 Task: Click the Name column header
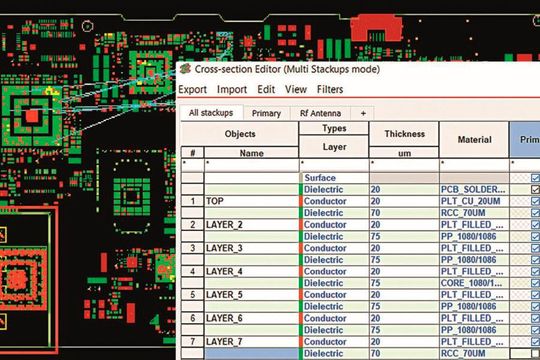click(251, 153)
